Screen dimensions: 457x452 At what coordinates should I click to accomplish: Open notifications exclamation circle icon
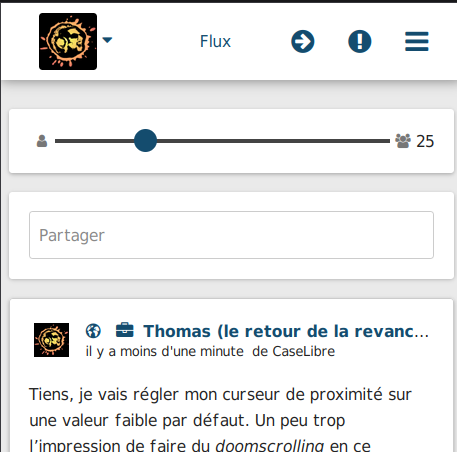pos(360,42)
